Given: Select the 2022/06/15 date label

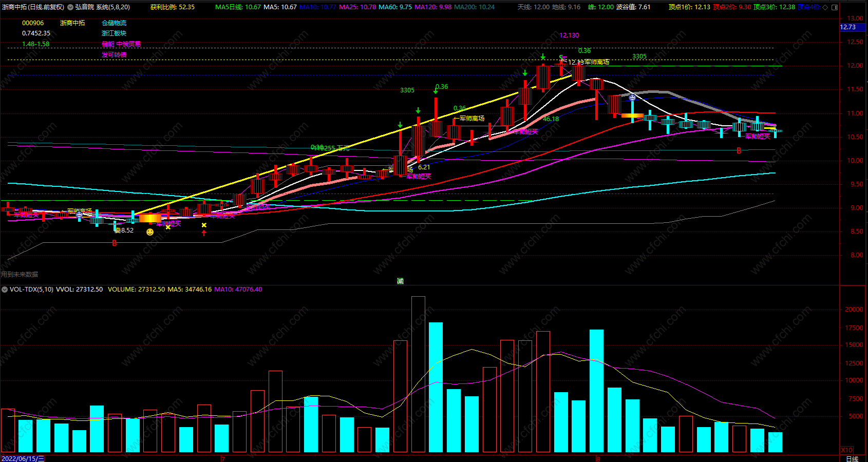Looking at the screenshot, I should (23, 458).
